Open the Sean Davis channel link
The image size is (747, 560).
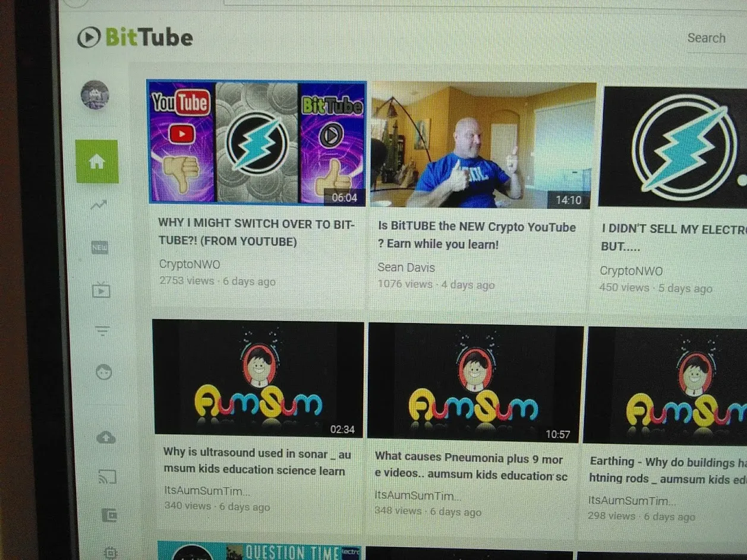(x=406, y=267)
